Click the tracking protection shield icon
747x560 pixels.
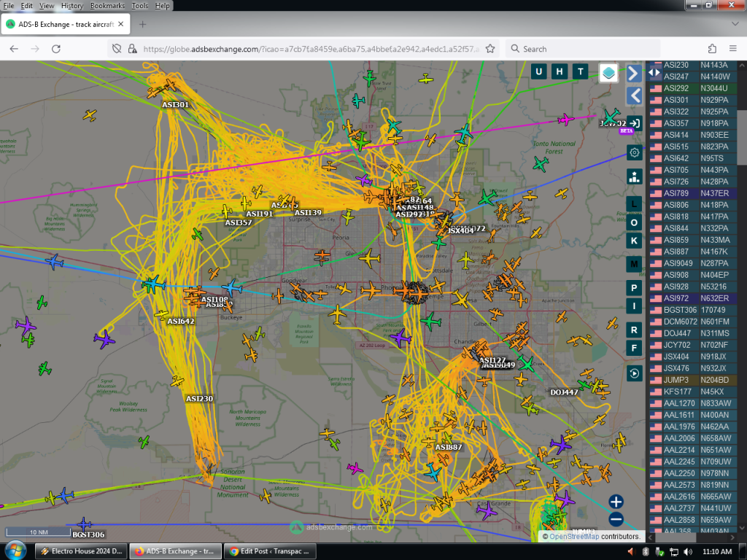coord(117,49)
